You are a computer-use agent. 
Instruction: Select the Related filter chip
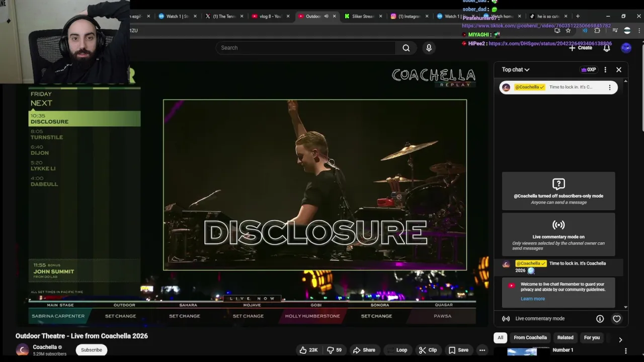(565, 338)
